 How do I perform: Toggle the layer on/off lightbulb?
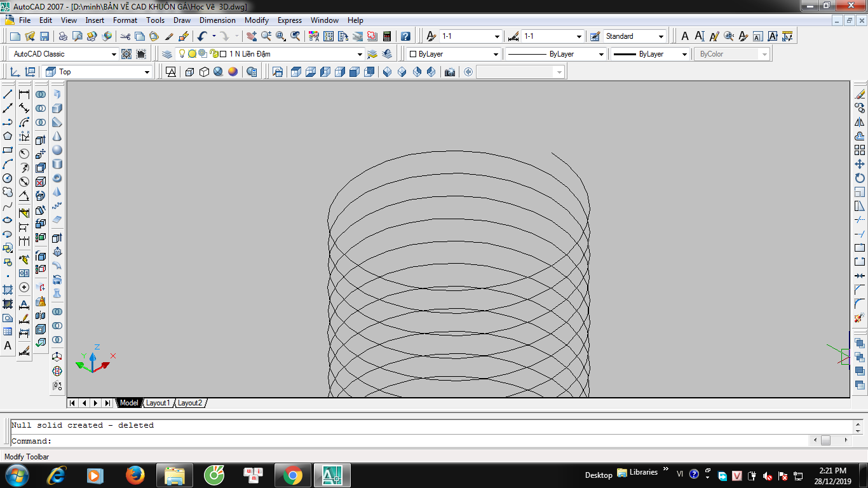pos(182,54)
